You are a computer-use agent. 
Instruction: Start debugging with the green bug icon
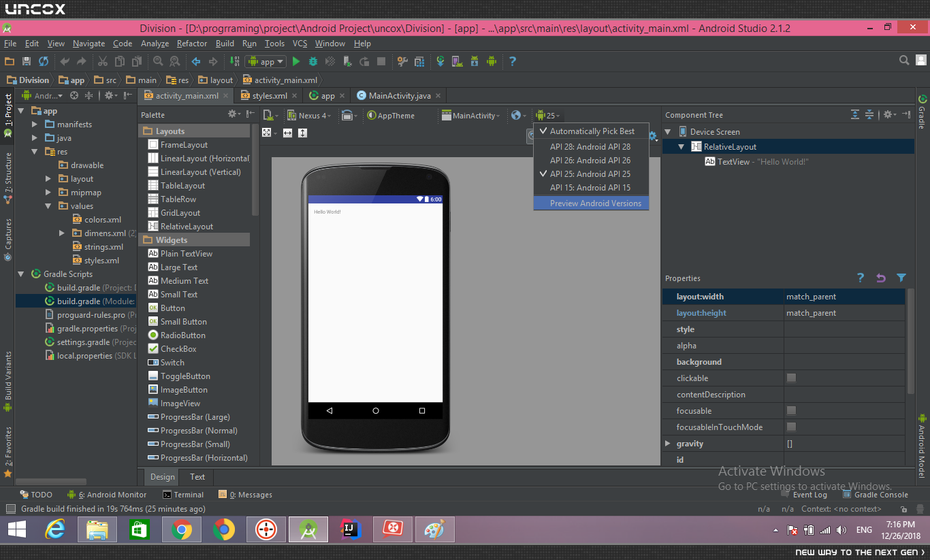pos(313,61)
